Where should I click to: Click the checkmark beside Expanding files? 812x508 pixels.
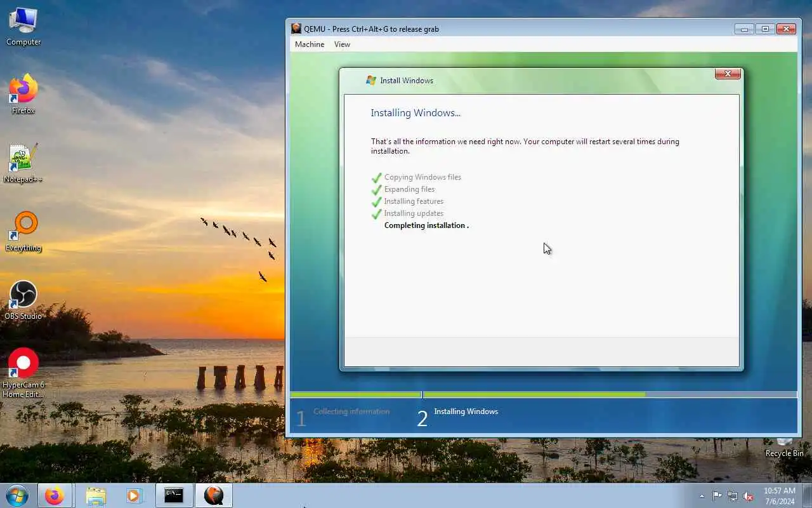(x=376, y=189)
